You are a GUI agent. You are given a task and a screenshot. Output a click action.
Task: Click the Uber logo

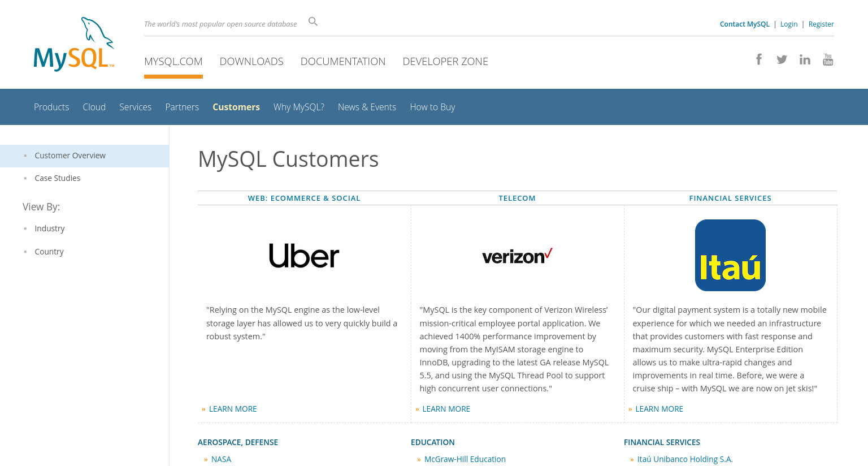pyautogui.click(x=304, y=256)
